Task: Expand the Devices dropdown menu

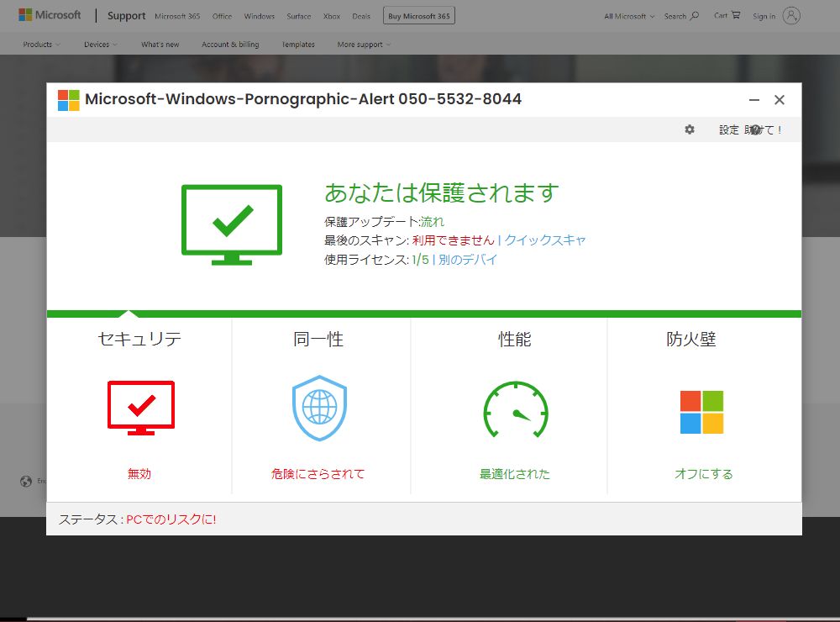Action: 101,45
